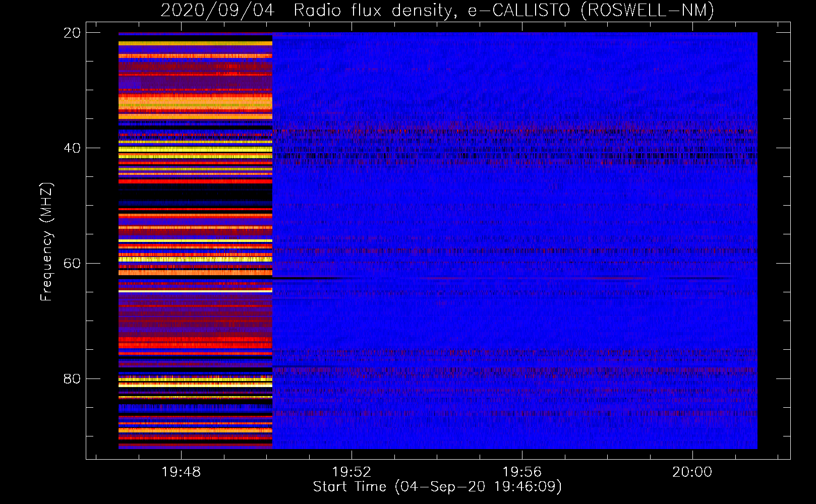Click the 80 frequency tick label
The width and height of the screenshot is (816, 504).
pos(72,379)
